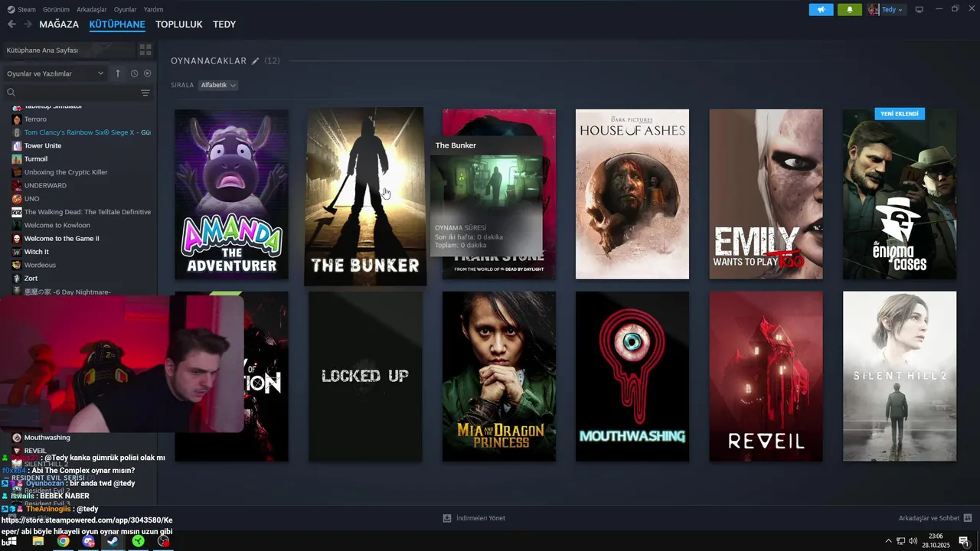The height and width of the screenshot is (551, 980).
Task: Launch Chrome from taskbar
Action: coord(63,541)
